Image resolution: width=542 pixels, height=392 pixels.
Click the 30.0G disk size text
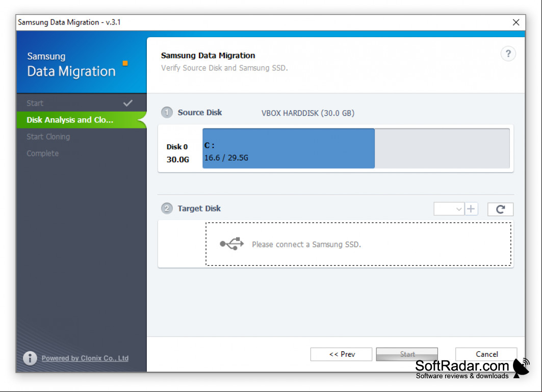click(177, 160)
